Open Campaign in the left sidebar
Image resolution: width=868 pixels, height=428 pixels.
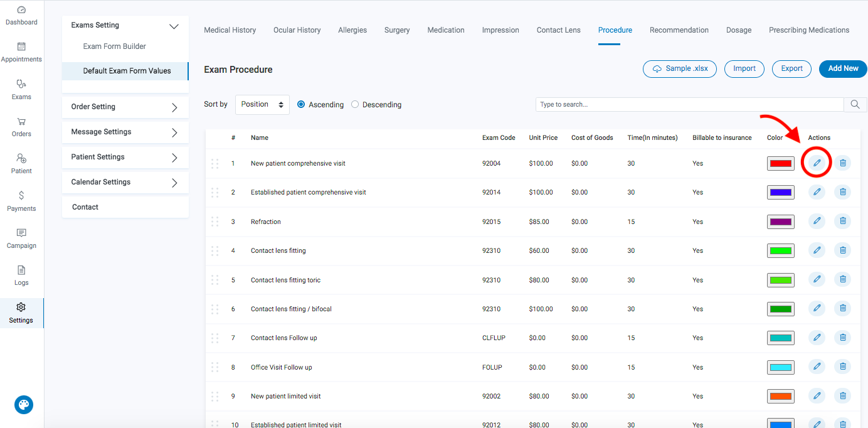(21, 238)
